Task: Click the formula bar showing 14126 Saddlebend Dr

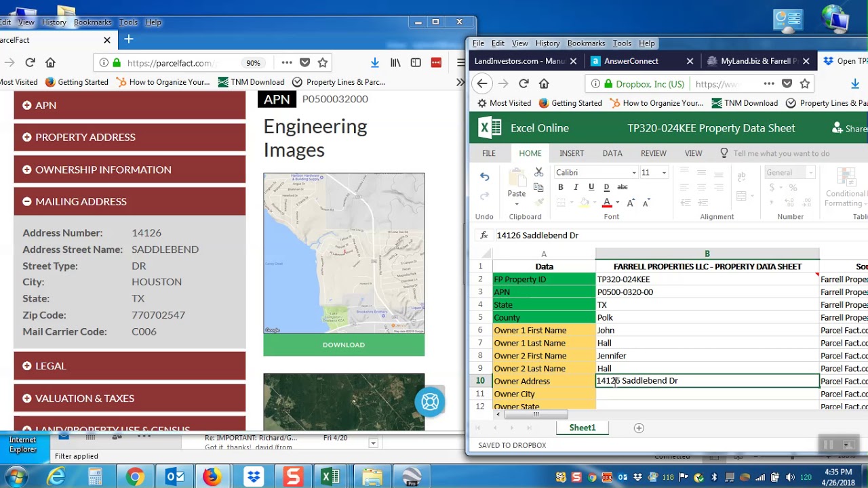Action: pos(682,235)
